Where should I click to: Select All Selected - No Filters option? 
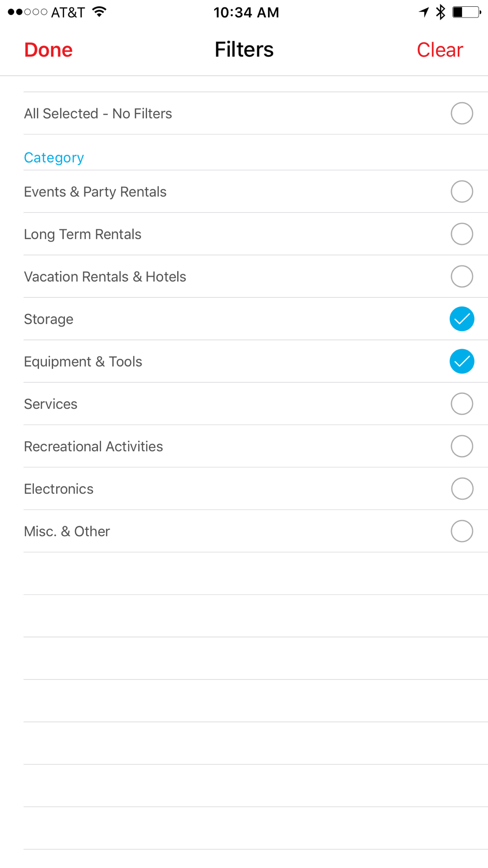(462, 113)
